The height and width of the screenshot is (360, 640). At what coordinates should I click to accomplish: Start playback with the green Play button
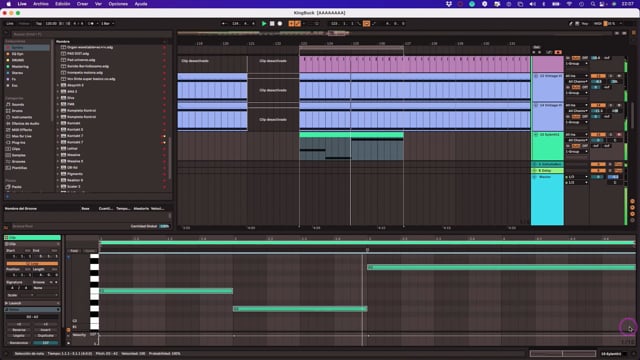point(264,24)
